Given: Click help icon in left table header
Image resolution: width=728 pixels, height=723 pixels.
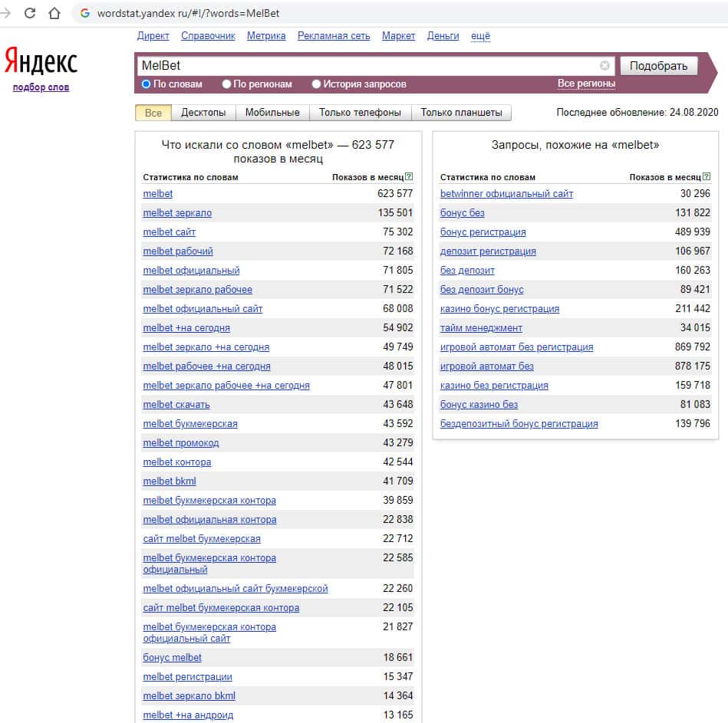Looking at the screenshot, I should click(409, 177).
